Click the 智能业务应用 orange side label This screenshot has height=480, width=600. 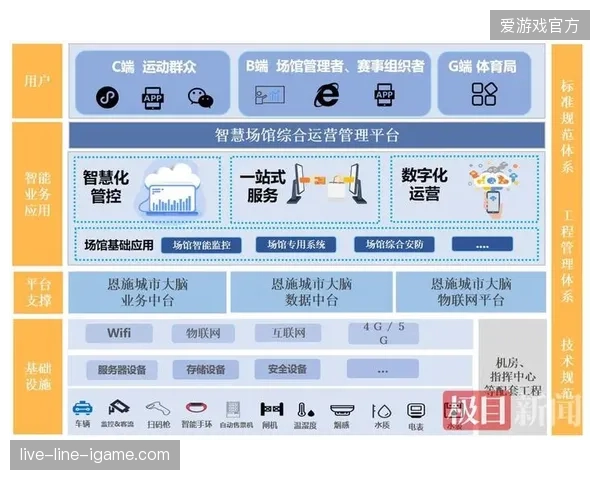click(37, 194)
